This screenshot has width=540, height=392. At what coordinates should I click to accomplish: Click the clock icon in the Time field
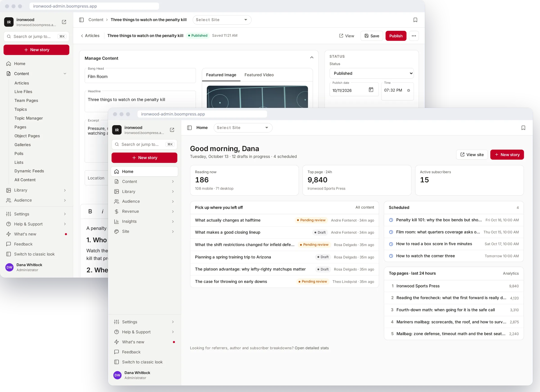409,90
